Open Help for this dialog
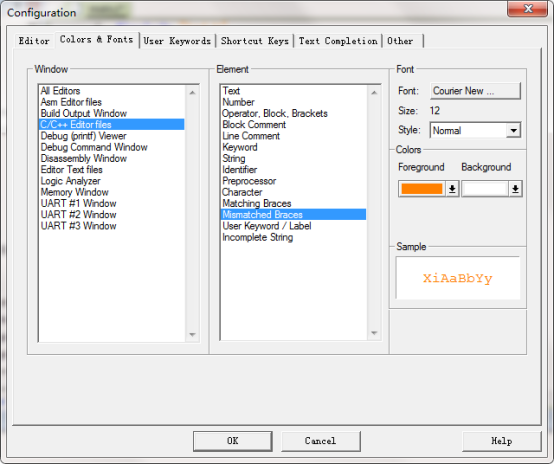Image resolution: width=554 pixels, height=464 pixels. (501, 441)
